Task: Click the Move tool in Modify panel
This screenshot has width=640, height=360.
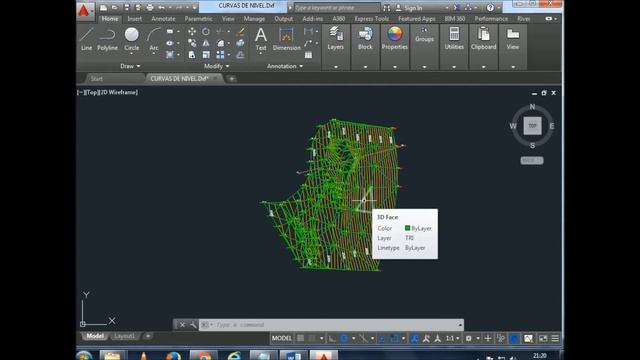Action: [x=191, y=31]
